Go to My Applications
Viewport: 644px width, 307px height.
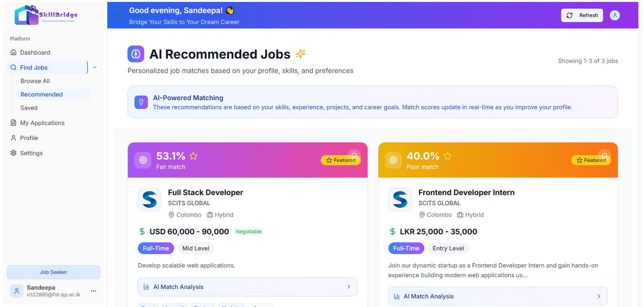tap(42, 123)
